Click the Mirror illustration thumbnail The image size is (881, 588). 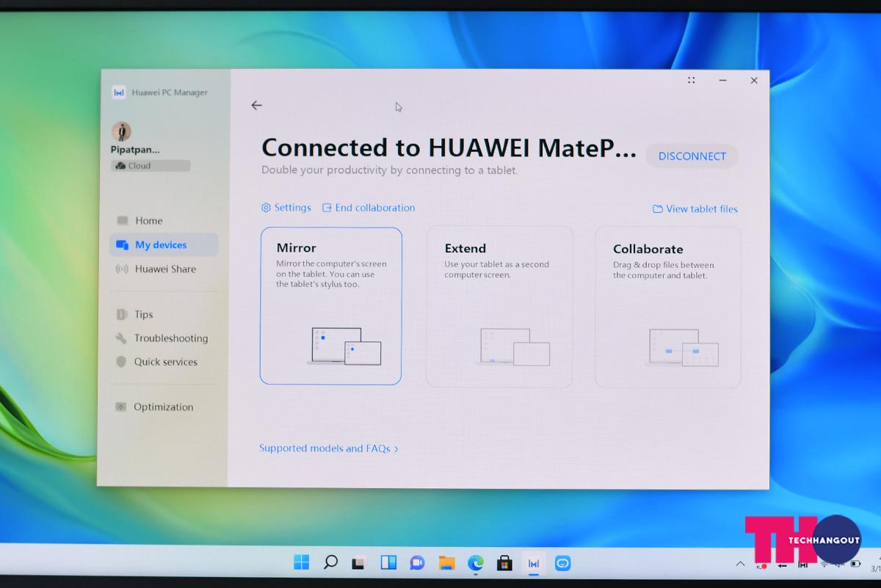(x=344, y=346)
